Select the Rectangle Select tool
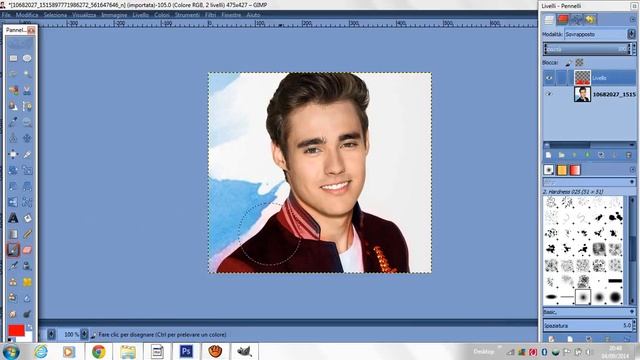 point(13,58)
